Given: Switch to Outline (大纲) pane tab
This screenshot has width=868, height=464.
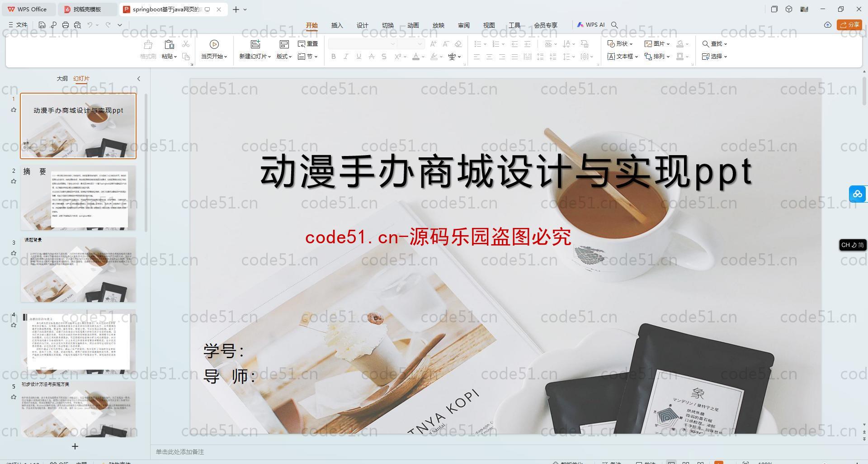Looking at the screenshot, I should point(62,79).
